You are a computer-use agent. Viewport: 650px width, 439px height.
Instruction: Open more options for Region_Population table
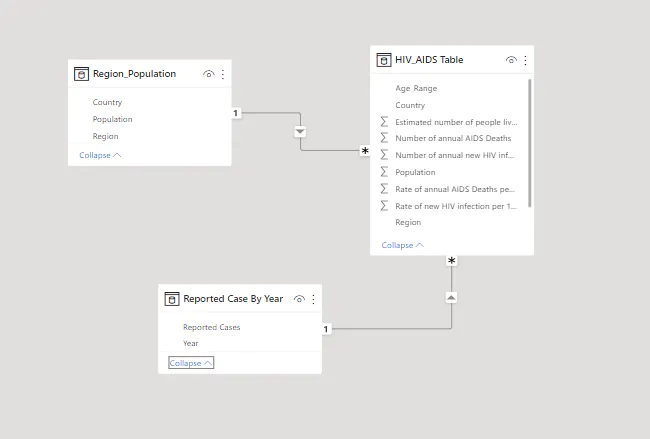point(223,74)
